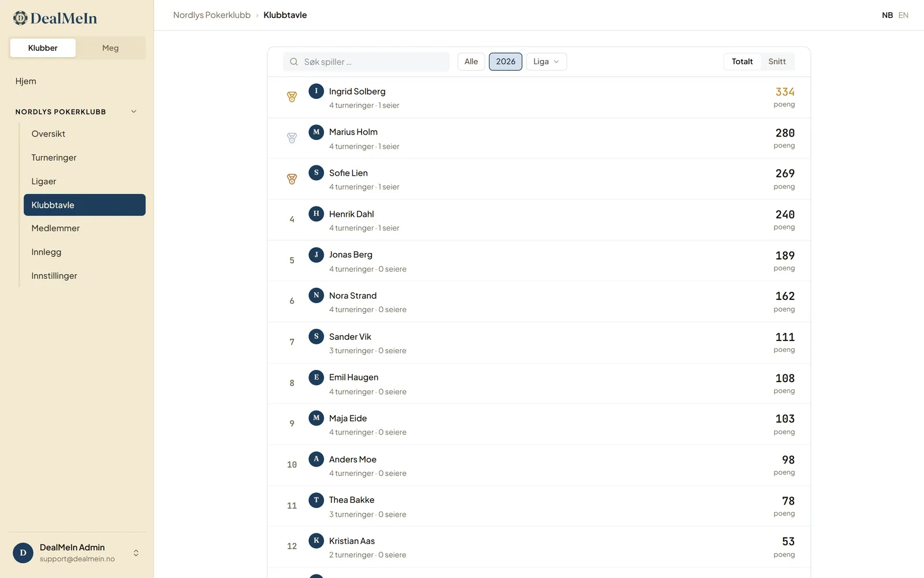The image size is (924, 578).
Task: Click the search magnifier icon
Action: pyautogui.click(x=294, y=62)
